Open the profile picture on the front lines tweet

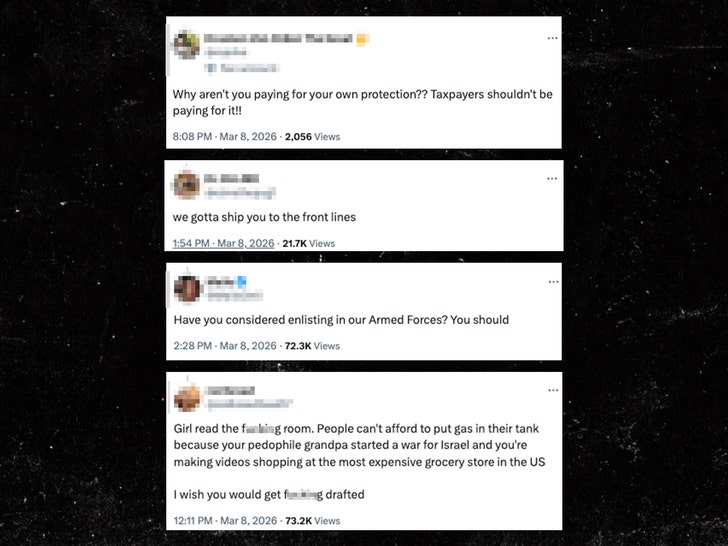coord(186,185)
